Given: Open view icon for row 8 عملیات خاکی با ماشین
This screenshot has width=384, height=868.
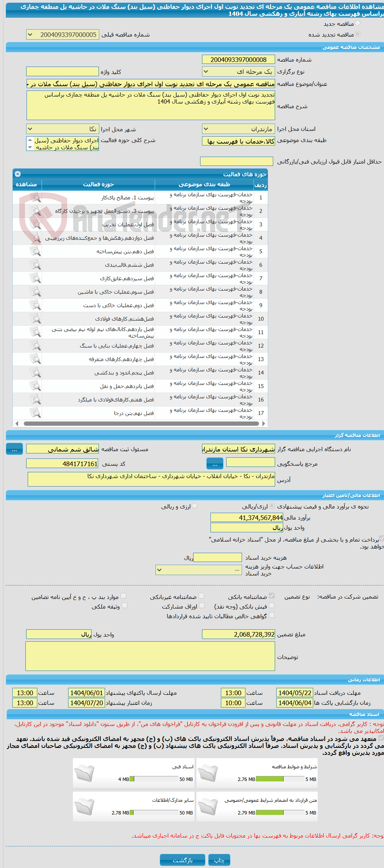Looking at the screenshot, I should click(35, 292).
